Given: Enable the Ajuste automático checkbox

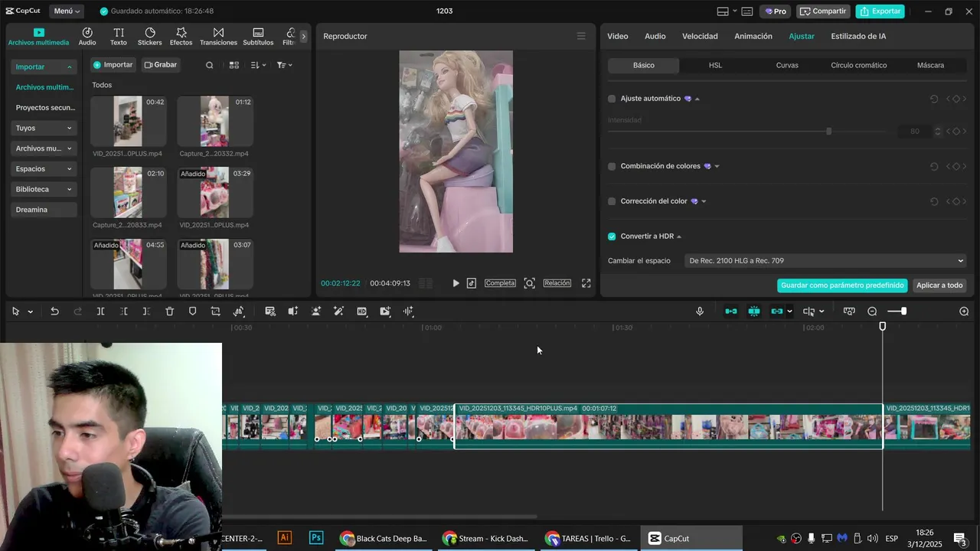Looking at the screenshot, I should [612, 99].
